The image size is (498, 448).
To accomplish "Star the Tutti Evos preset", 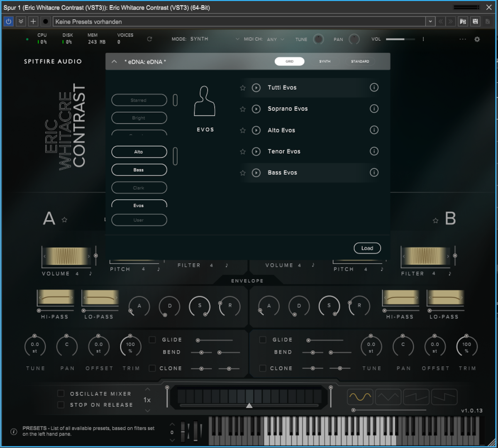I will tap(243, 88).
